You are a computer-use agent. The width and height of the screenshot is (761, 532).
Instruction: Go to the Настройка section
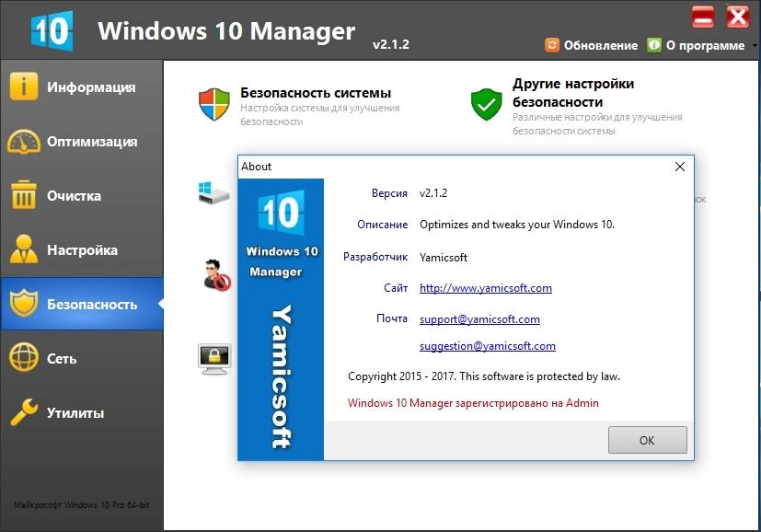82,250
